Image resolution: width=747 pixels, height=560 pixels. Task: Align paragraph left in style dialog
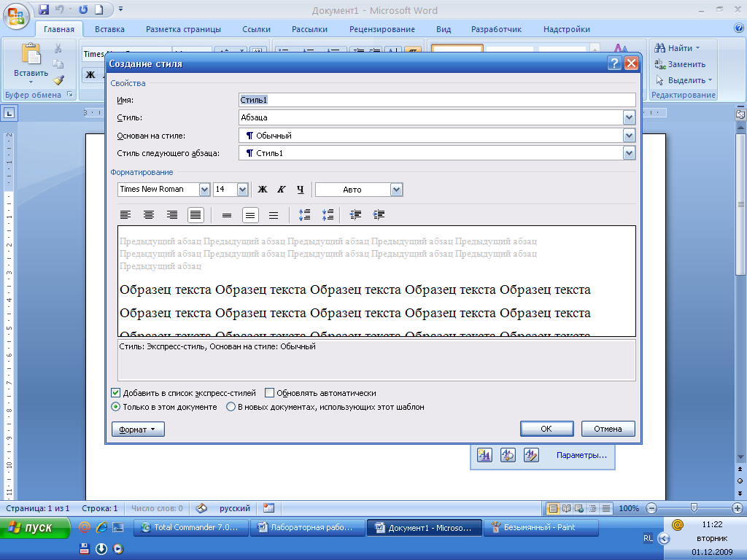click(125, 215)
